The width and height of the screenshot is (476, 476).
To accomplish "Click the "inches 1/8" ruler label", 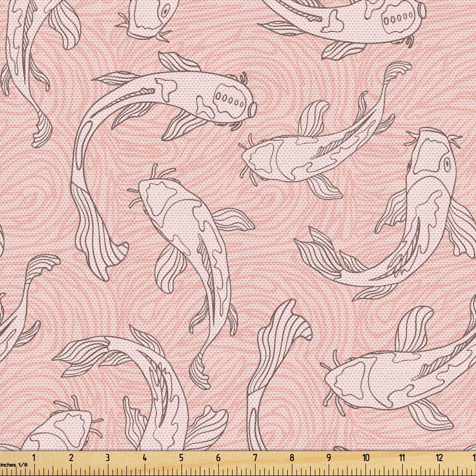I will pos(14,465).
